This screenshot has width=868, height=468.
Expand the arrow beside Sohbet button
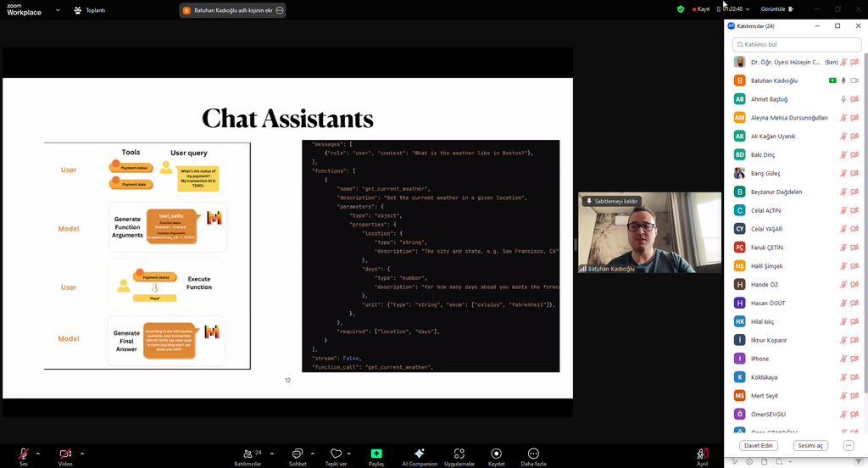point(312,454)
